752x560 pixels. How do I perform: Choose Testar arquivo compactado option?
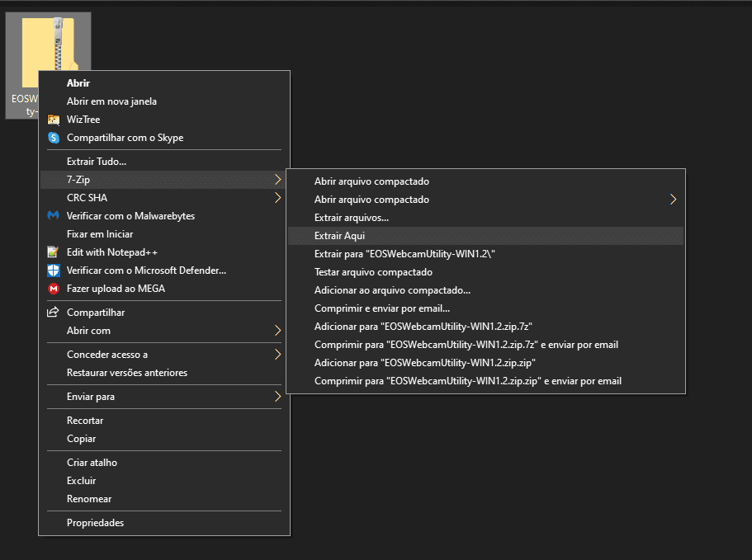(x=373, y=272)
